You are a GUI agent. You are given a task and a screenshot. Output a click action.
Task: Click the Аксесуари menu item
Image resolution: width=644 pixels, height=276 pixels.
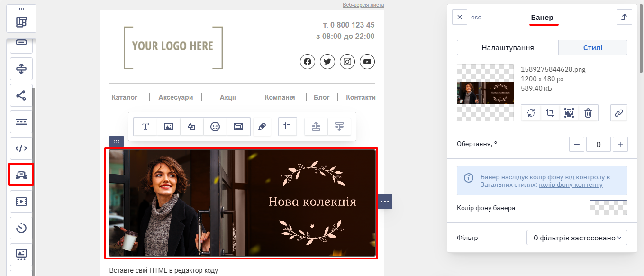176,97
